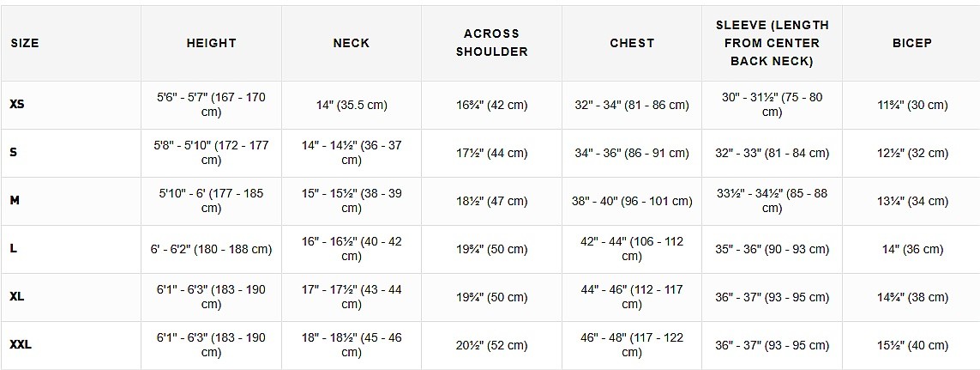Click the L height cell 6' - 6'2"
Screen dimensions: 980x370
pos(211,249)
